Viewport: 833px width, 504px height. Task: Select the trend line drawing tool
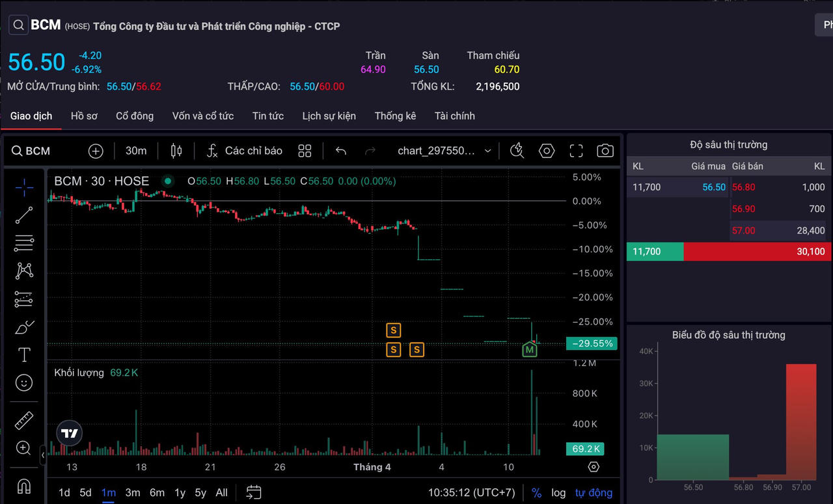[24, 215]
